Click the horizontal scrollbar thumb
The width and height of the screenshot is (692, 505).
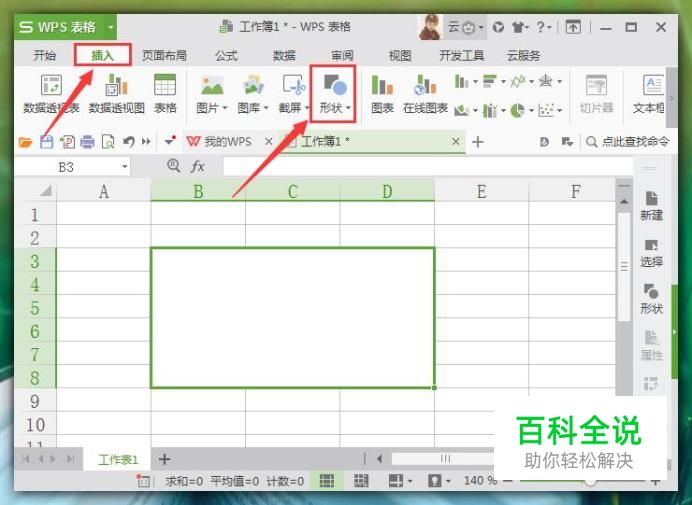[443, 459]
